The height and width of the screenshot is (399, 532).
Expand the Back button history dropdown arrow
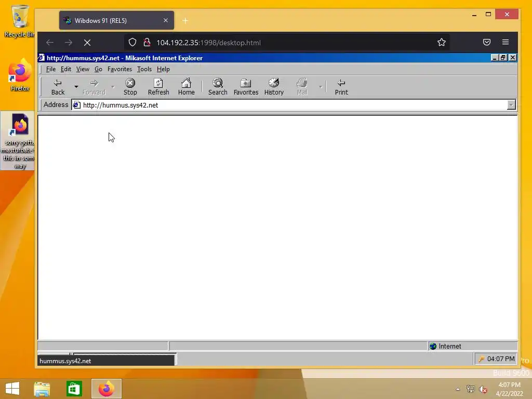tap(76, 87)
